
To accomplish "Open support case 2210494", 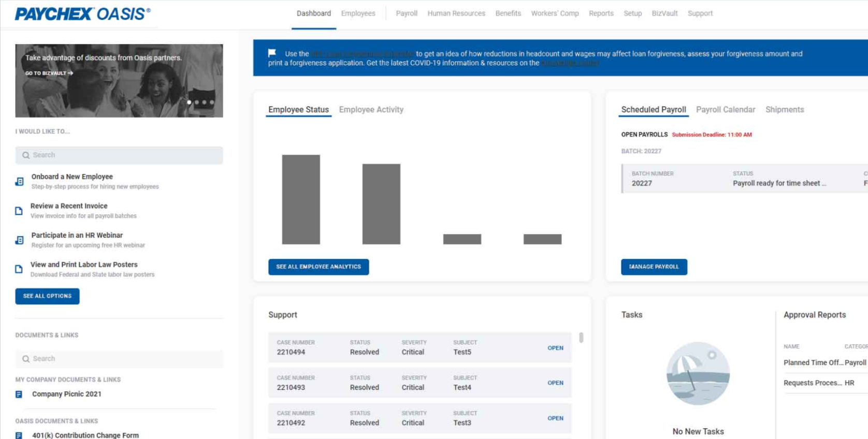I will (x=555, y=348).
